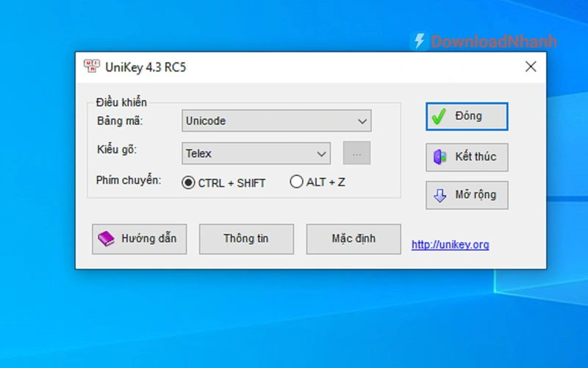Click the green checkmark Đóng button
Screen dimensions: 588x368
[x=467, y=116]
